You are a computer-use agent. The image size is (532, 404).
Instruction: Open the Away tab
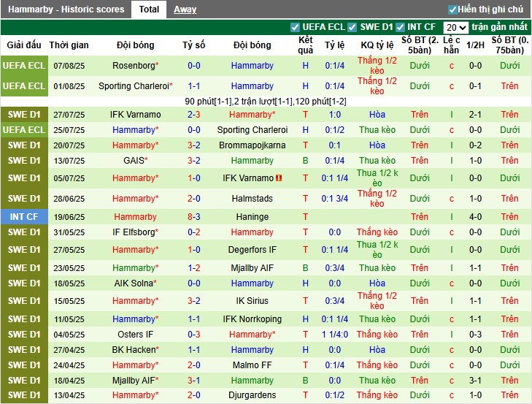[185, 9]
